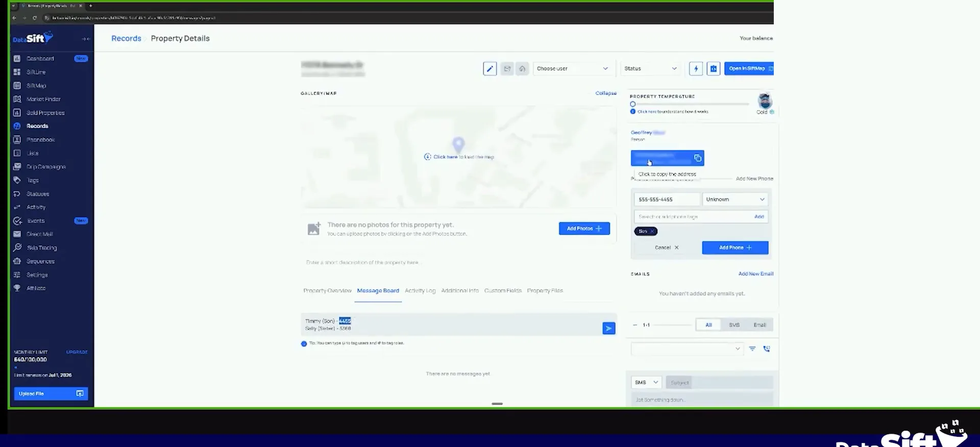Open the SMS message type dropdown
980x447 pixels.
coord(646,382)
